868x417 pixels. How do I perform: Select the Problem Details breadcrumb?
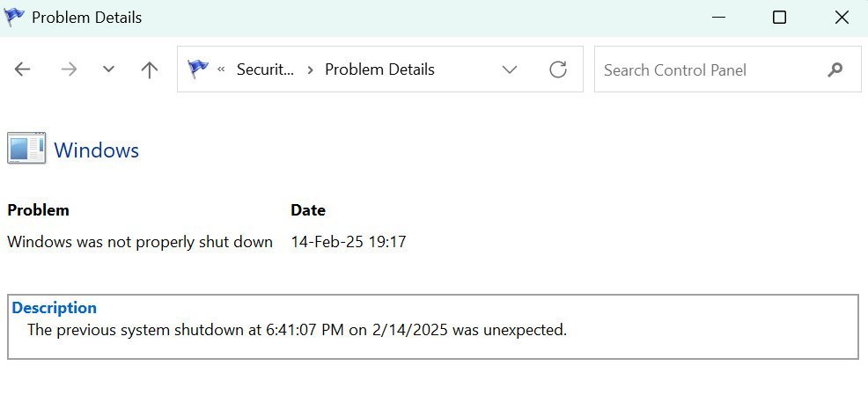379,69
